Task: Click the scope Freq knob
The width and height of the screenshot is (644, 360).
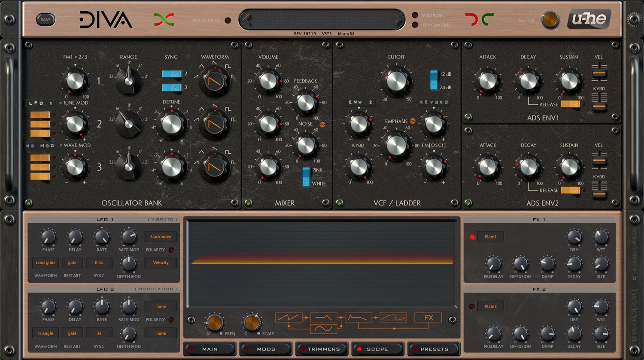Action: coord(214,322)
